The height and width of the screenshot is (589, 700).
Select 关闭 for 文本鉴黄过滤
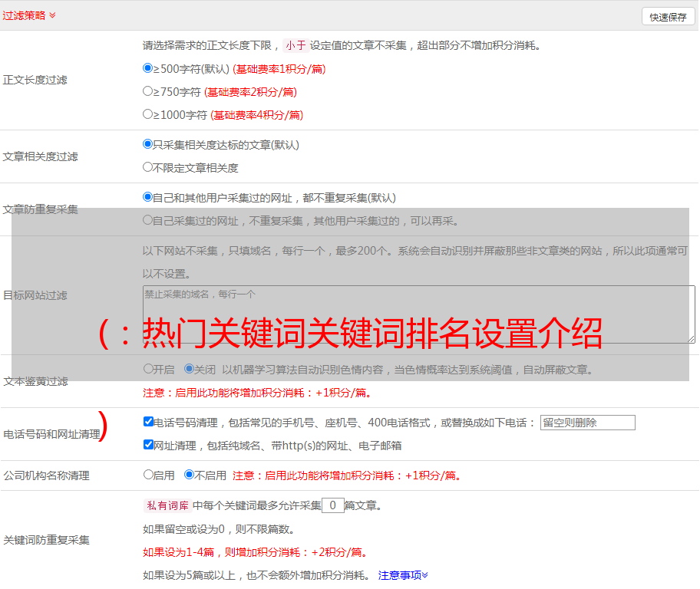click(189, 369)
